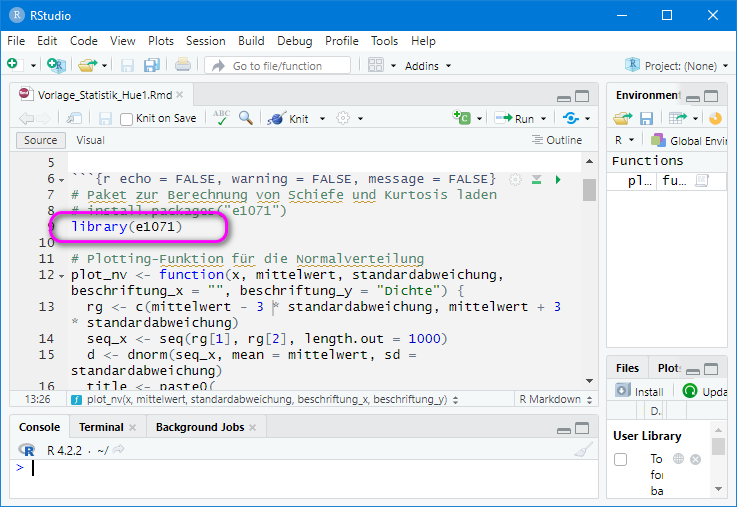Collapse the code chunk at line 6

click(x=62, y=180)
